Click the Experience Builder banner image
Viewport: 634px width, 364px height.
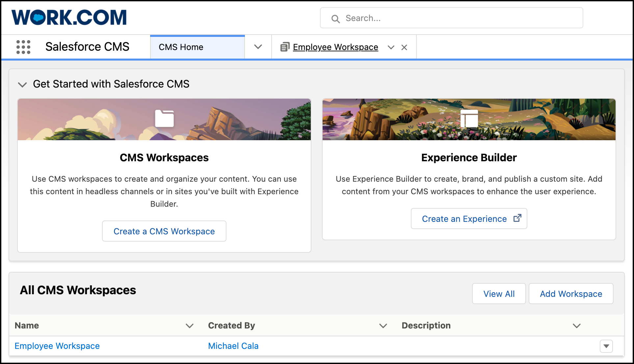pyautogui.click(x=469, y=119)
